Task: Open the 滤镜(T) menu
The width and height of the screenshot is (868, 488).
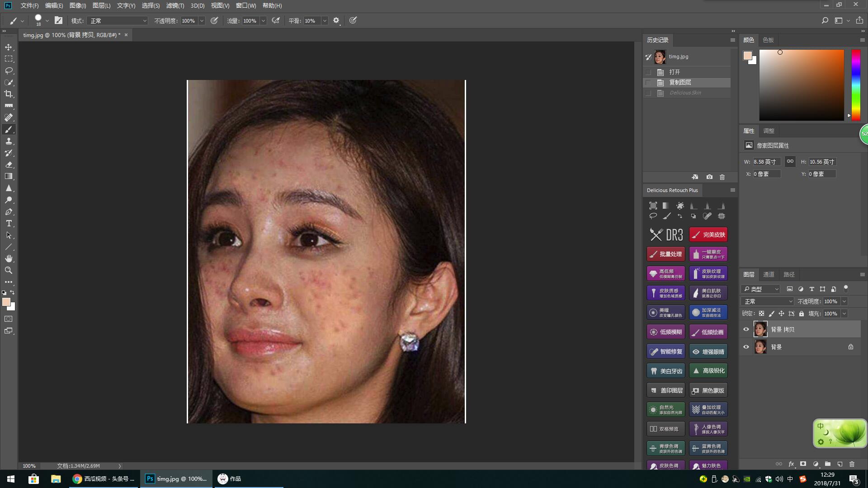Action: (175, 5)
